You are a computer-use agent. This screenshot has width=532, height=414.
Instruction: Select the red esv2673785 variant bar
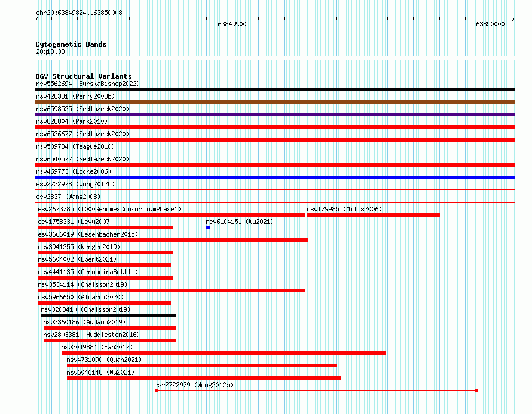(172, 215)
